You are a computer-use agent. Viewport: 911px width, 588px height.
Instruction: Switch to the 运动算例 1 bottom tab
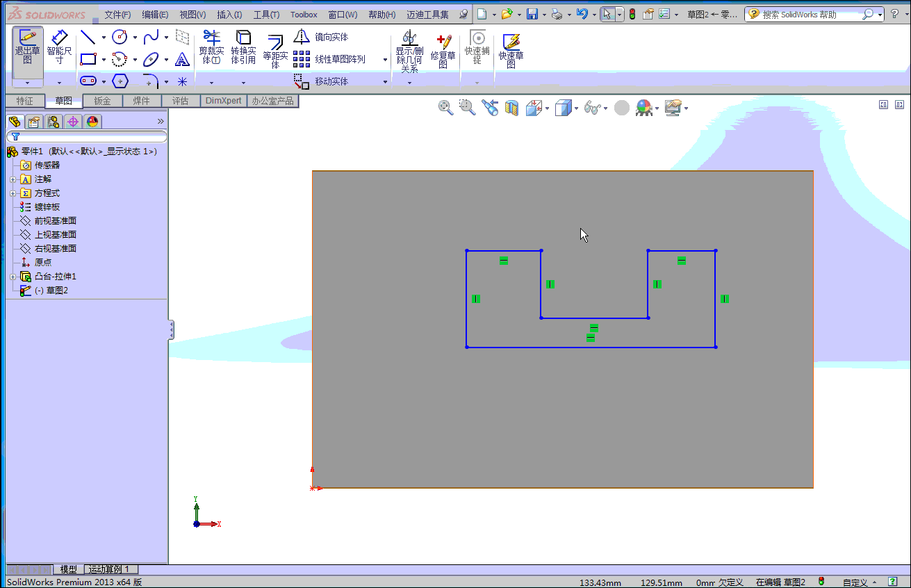tap(111, 569)
